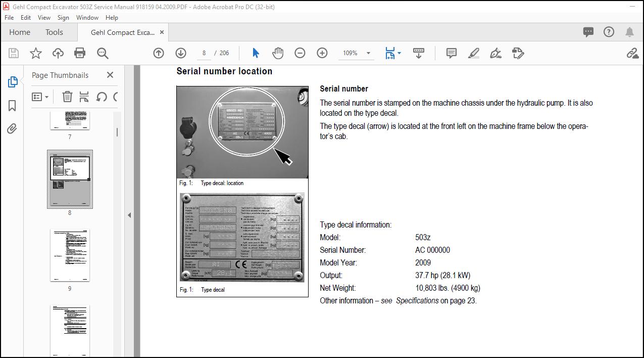Click the 'Serial number location' heading
Viewport: 644px width, 358px height.
pos(224,71)
